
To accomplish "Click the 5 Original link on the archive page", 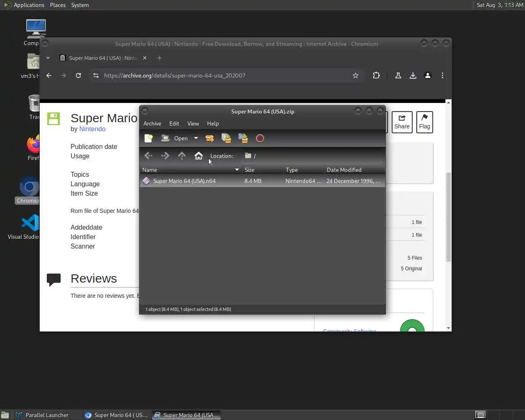I will 411,269.
